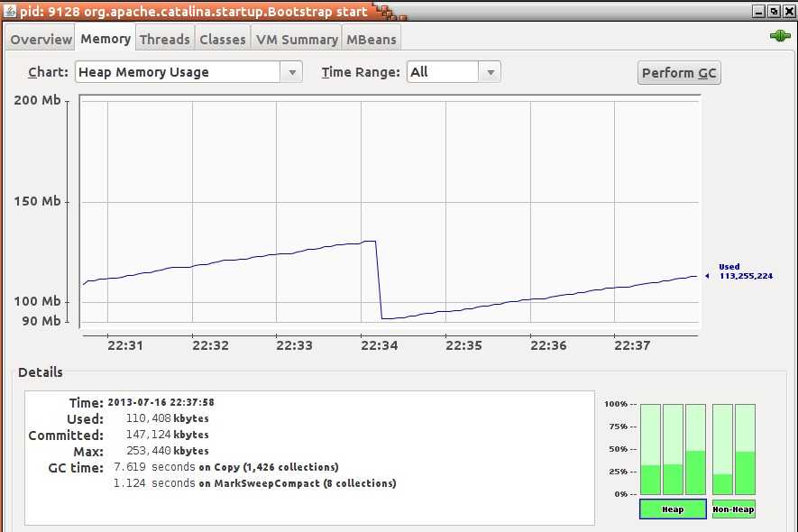
Task: Click the Max value 253,440 kbytes
Action: pyautogui.click(x=167, y=451)
